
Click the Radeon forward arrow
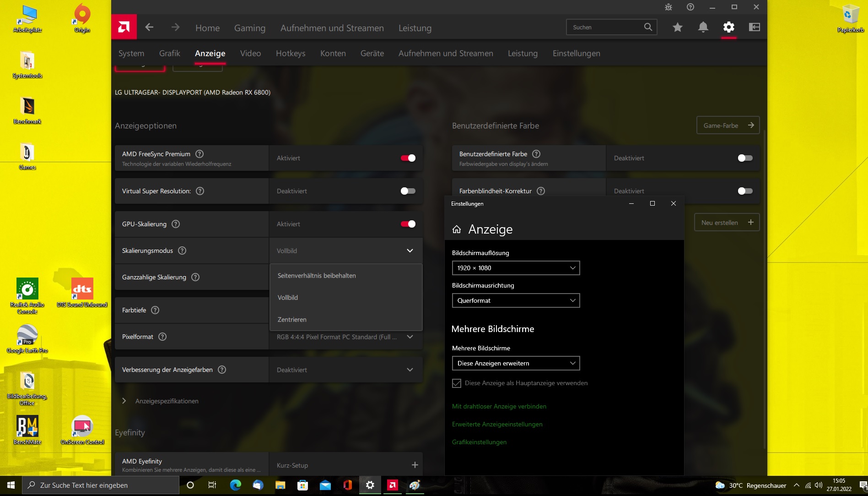pos(176,27)
